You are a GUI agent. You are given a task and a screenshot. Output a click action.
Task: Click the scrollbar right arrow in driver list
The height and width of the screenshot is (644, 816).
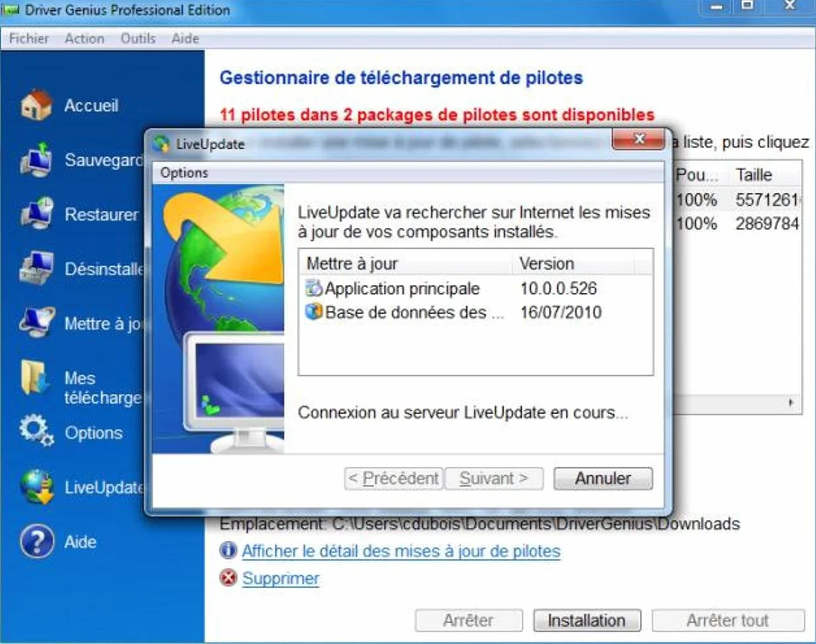coord(791,402)
